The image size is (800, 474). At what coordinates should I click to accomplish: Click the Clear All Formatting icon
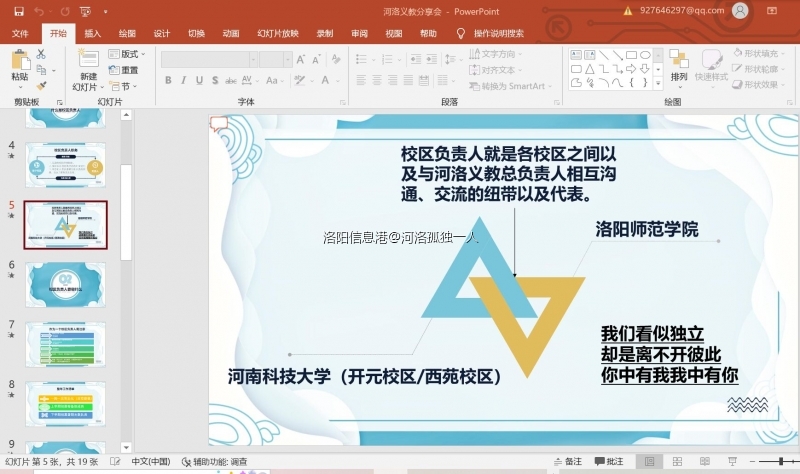pos(336,59)
